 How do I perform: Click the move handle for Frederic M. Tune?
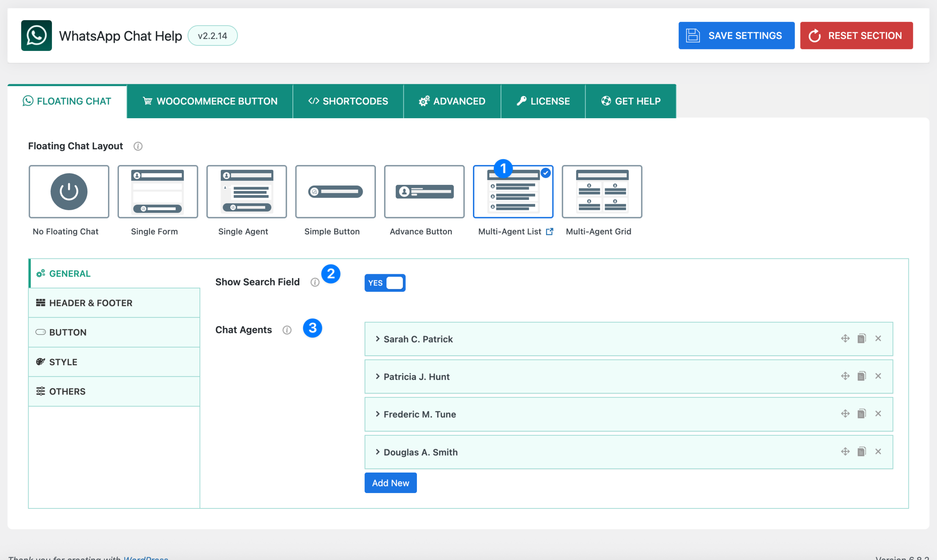[x=845, y=414]
